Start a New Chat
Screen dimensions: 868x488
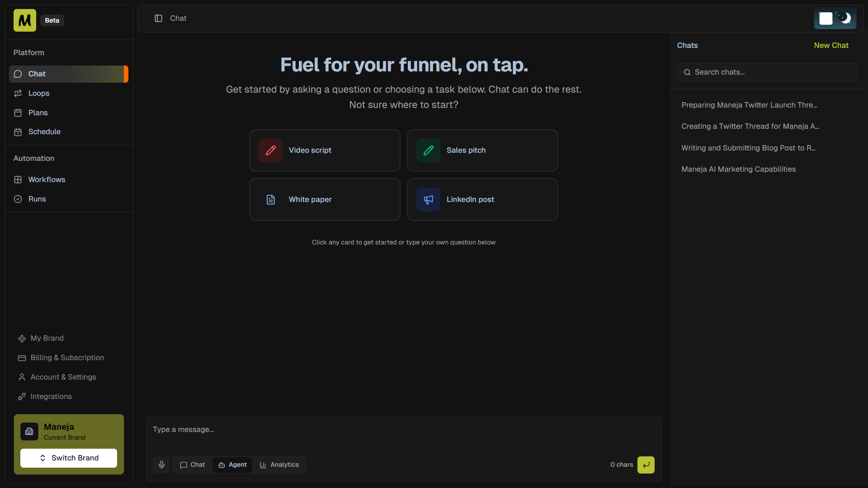coord(831,45)
